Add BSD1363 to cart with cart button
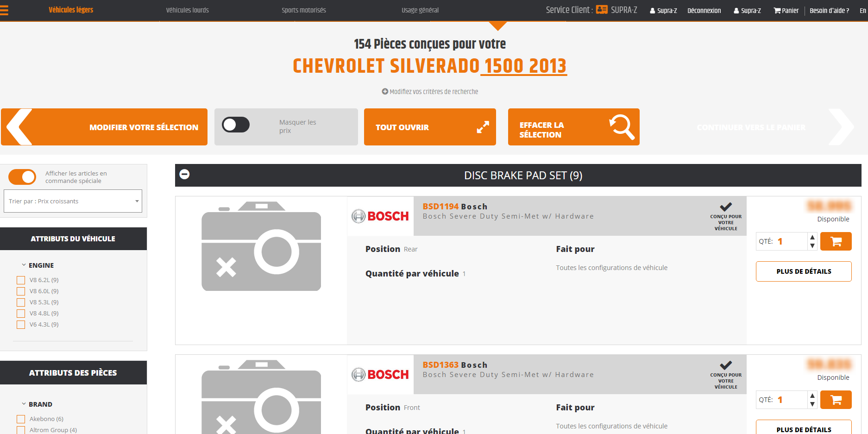The width and height of the screenshot is (868, 434). pyautogui.click(x=836, y=400)
